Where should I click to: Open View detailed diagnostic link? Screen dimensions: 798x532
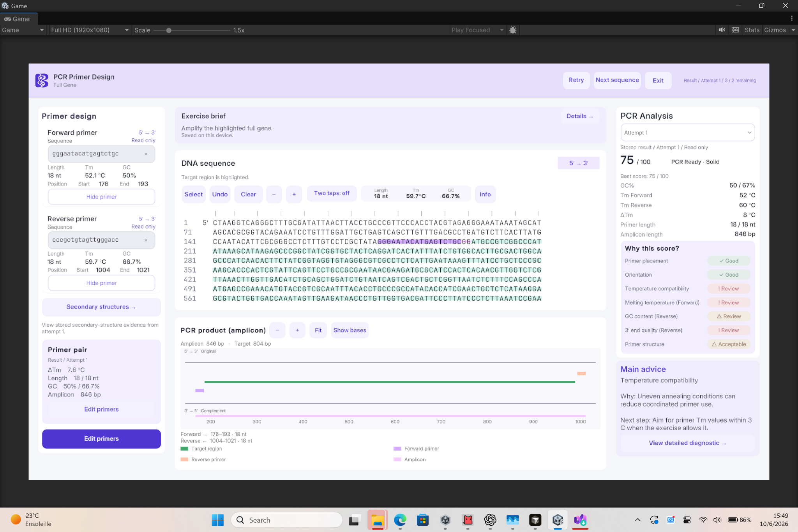(x=687, y=443)
